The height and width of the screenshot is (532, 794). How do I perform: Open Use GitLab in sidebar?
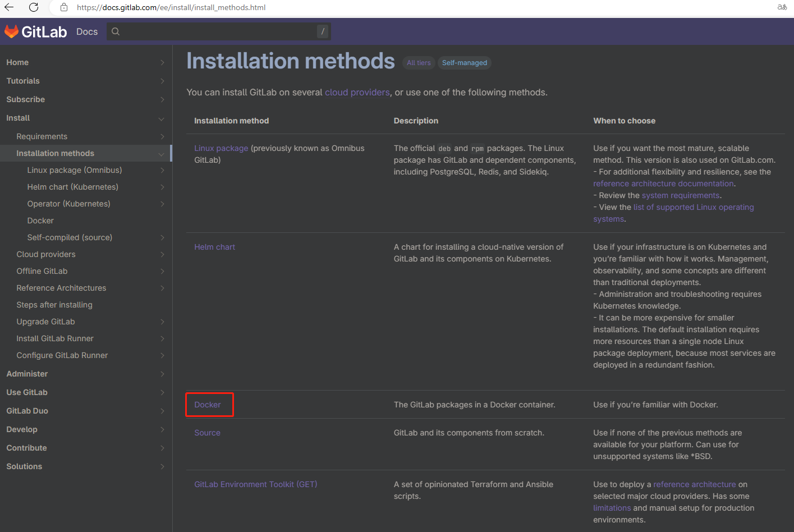[27, 392]
